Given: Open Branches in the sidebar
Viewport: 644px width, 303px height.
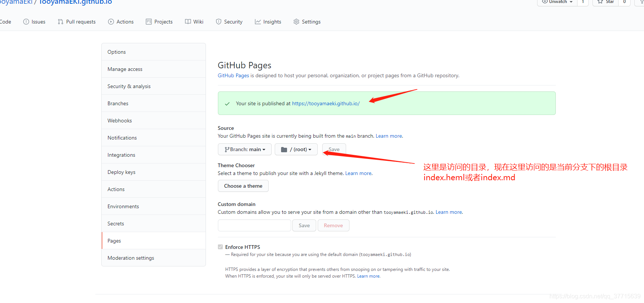Looking at the screenshot, I should pyautogui.click(x=154, y=103).
